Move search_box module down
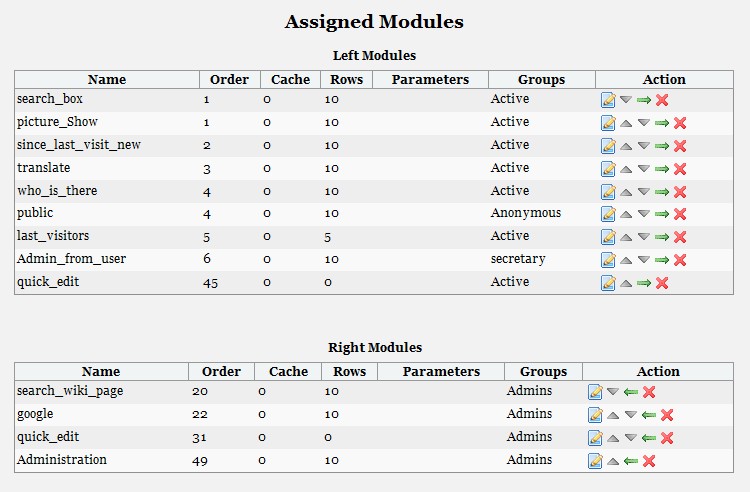The height and width of the screenshot is (492, 750). [626, 99]
